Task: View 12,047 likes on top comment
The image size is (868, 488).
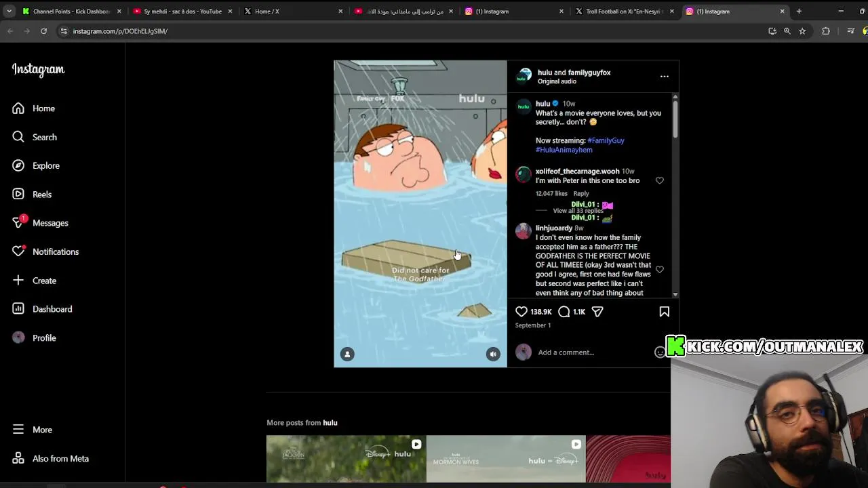Action: tap(551, 194)
